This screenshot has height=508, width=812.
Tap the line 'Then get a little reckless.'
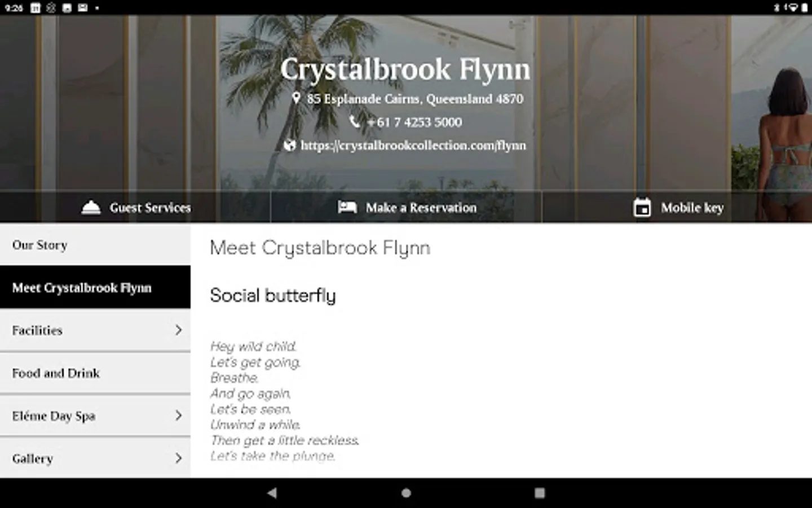285,440
